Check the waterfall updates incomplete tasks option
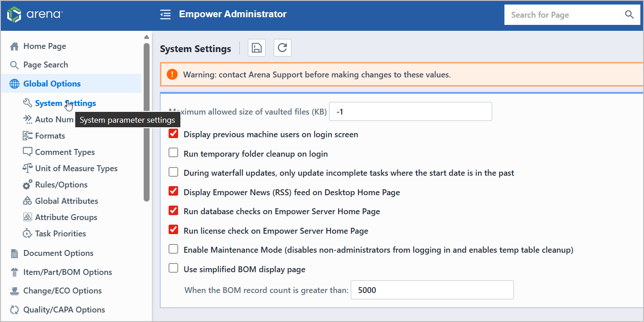 click(173, 172)
